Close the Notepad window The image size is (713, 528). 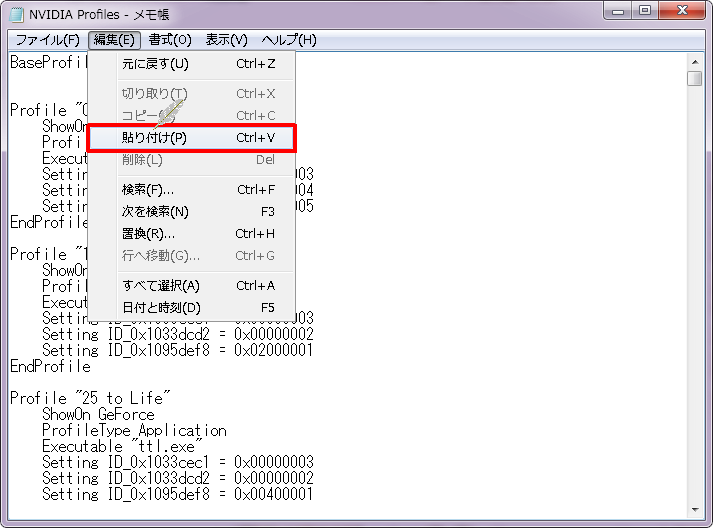682,11
